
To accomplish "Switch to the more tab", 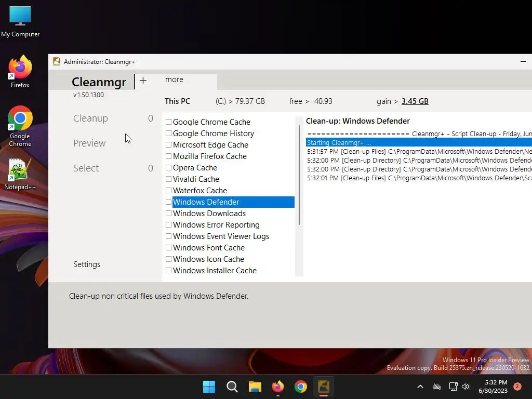I will click(x=174, y=79).
